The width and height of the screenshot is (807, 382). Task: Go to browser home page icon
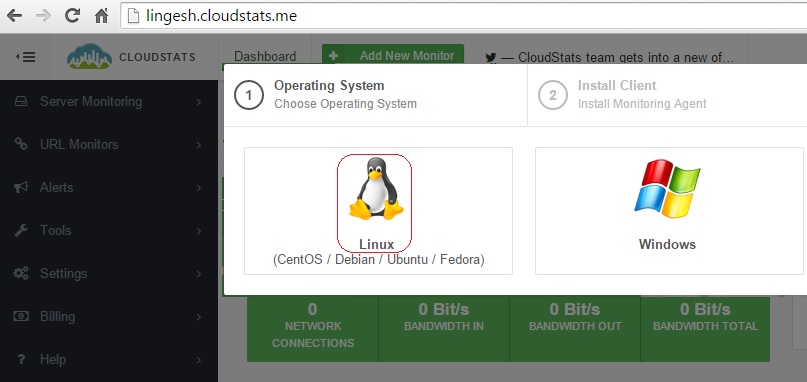[101, 16]
